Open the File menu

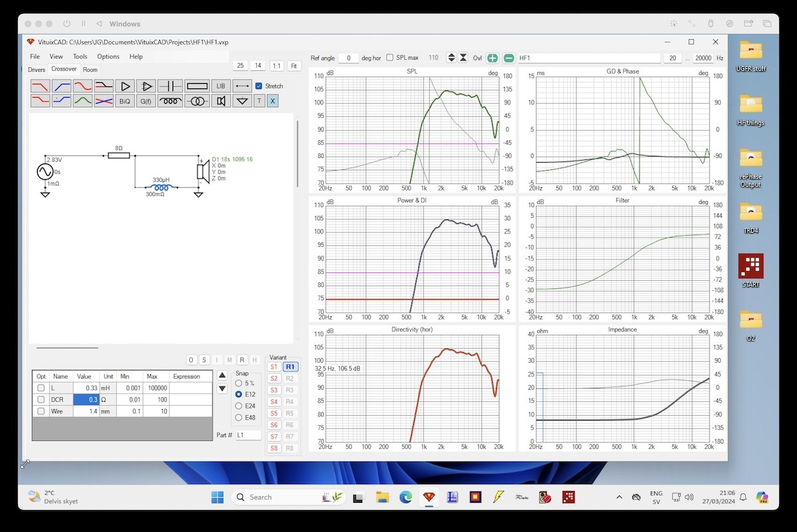(35, 56)
